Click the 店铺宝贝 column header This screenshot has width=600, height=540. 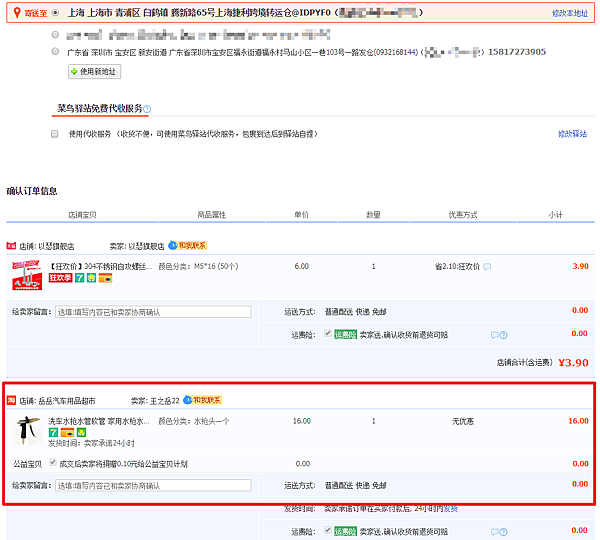click(x=82, y=215)
